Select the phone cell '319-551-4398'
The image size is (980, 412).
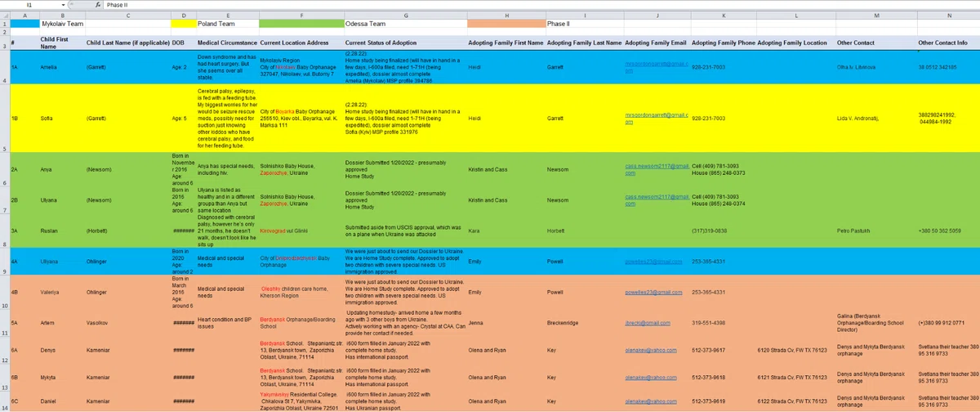click(x=723, y=323)
